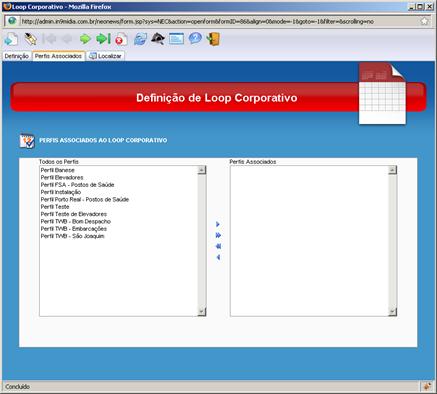The width and height of the screenshot is (437, 394).
Task: Click scroll down arrow of Todos os Perfis list
Action: pyautogui.click(x=202, y=312)
